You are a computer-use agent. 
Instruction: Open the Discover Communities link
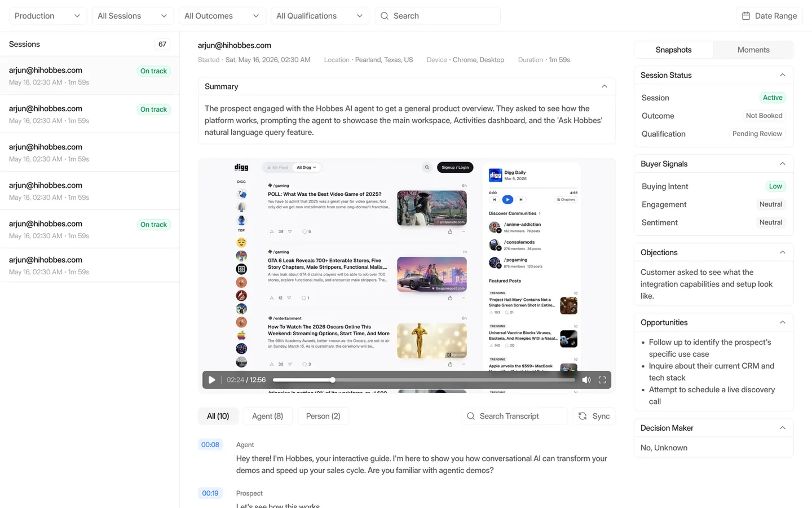tap(515, 213)
